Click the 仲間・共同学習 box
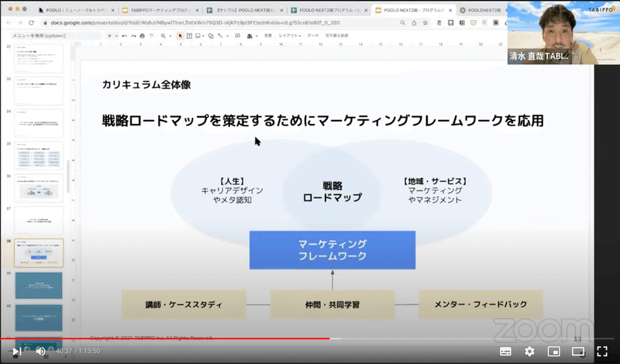Viewport: 620px width, 364px height. pyautogui.click(x=332, y=304)
